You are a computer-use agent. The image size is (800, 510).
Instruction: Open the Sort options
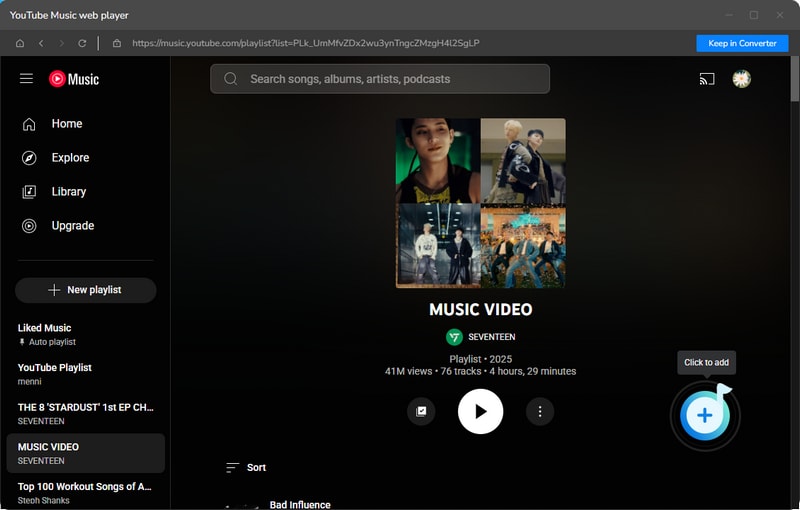246,467
